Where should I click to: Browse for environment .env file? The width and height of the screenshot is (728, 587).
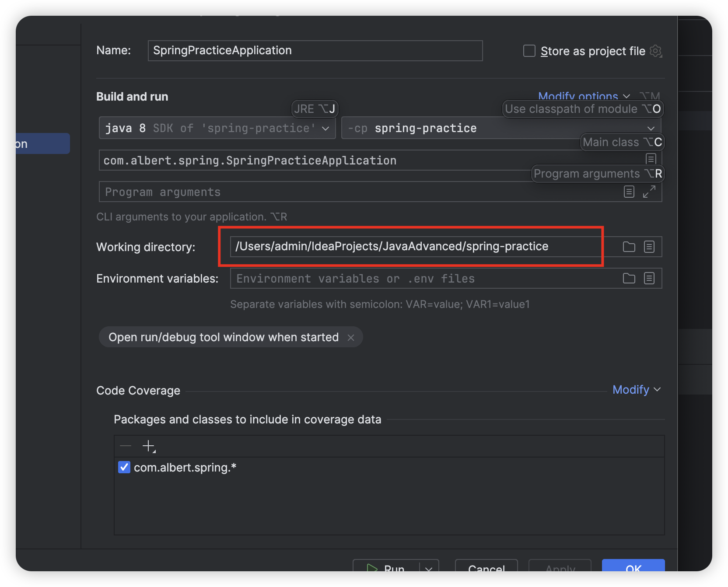pyautogui.click(x=629, y=278)
